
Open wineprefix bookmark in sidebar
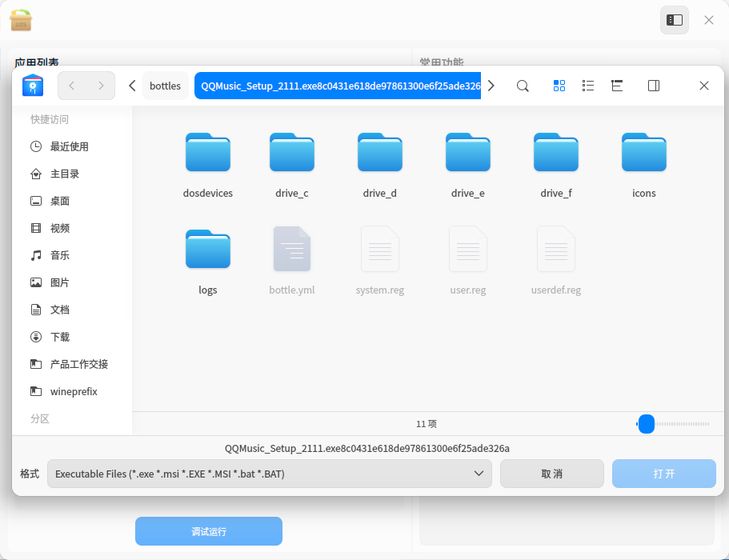(x=72, y=392)
